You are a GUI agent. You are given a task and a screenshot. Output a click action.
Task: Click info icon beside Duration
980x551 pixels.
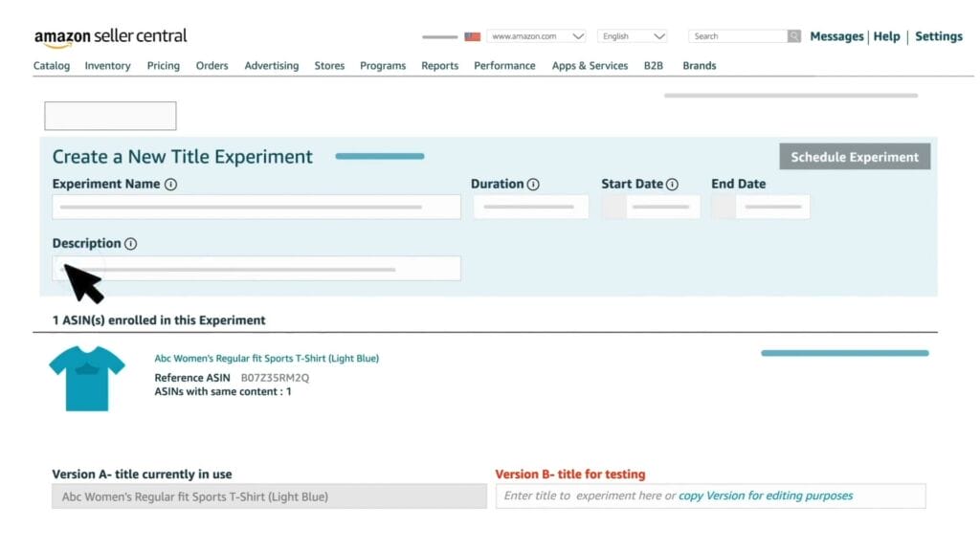tap(533, 185)
